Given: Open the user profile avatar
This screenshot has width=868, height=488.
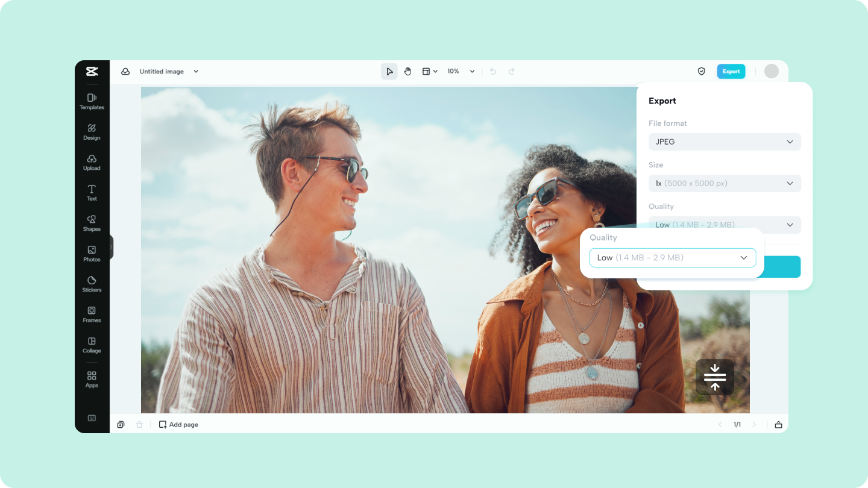Looking at the screenshot, I should [772, 71].
